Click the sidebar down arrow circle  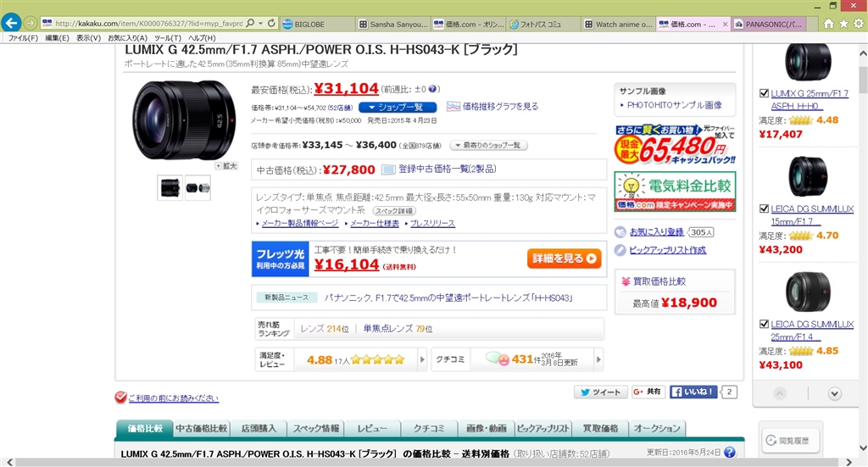834,393
